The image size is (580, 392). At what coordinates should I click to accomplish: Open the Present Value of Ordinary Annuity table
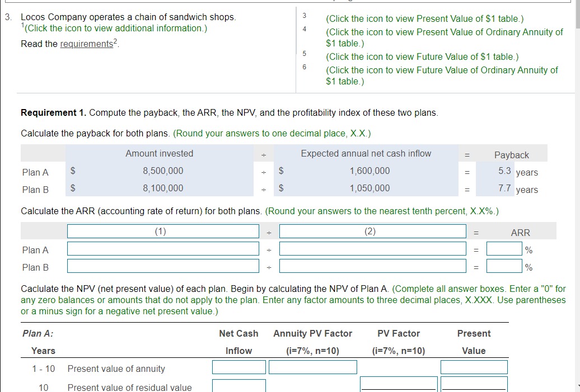[442, 32]
